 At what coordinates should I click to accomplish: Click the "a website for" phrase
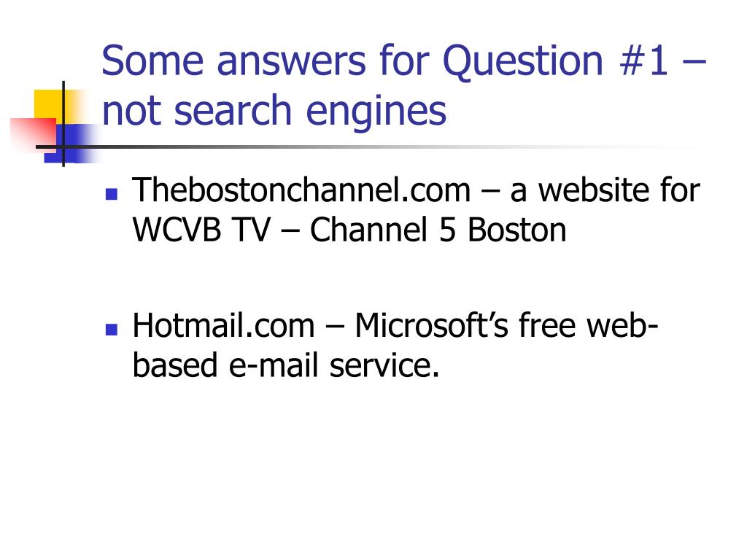(x=605, y=190)
